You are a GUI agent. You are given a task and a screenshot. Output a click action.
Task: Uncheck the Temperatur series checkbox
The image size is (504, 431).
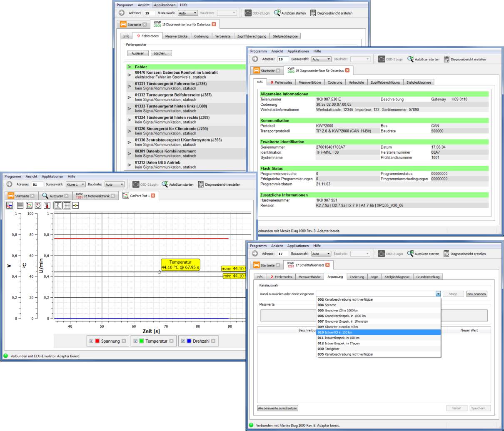point(135,341)
